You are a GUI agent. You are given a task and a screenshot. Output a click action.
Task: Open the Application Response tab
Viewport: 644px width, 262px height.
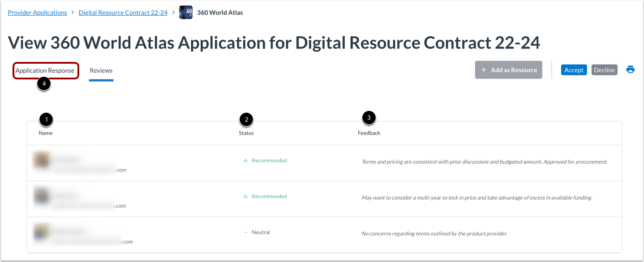click(x=45, y=70)
